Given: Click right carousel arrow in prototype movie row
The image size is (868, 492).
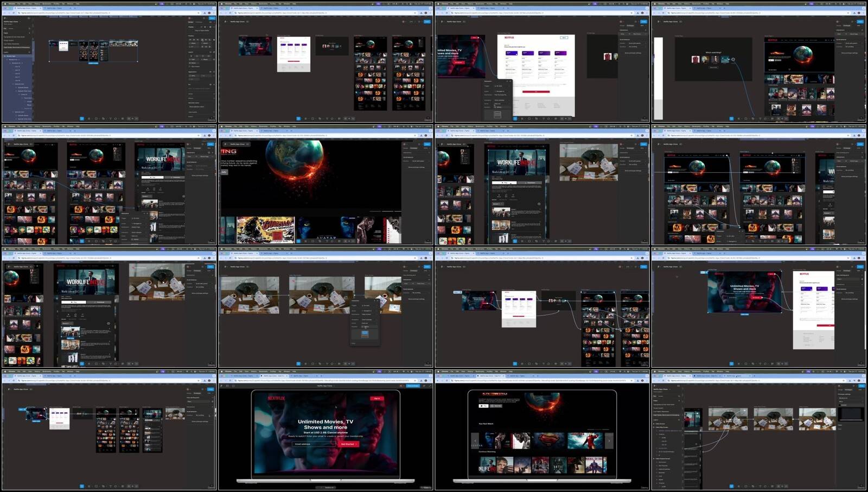Looking at the screenshot, I should (x=609, y=440).
